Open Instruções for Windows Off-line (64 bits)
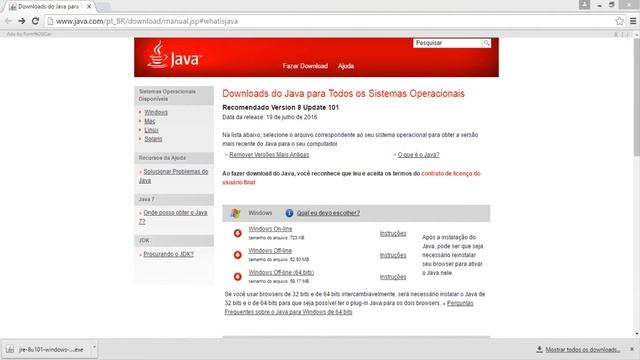 point(393,277)
